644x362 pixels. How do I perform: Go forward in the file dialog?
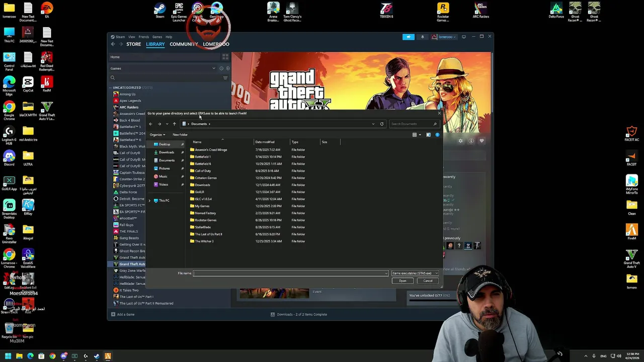click(159, 124)
